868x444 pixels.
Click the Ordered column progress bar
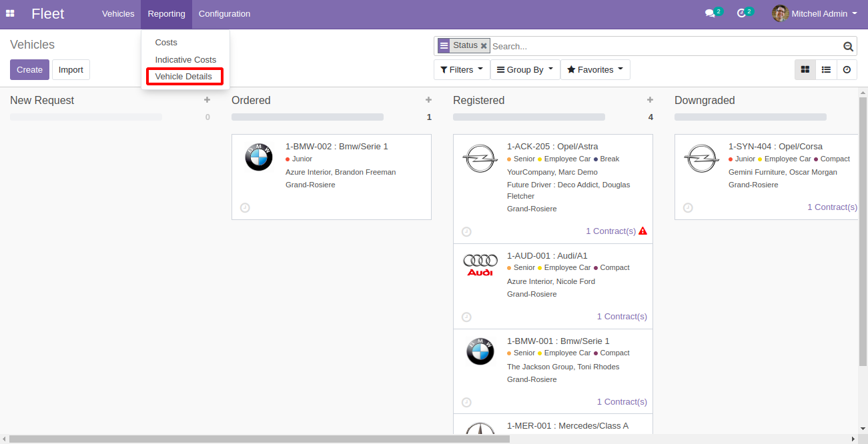(x=308, y=117)
